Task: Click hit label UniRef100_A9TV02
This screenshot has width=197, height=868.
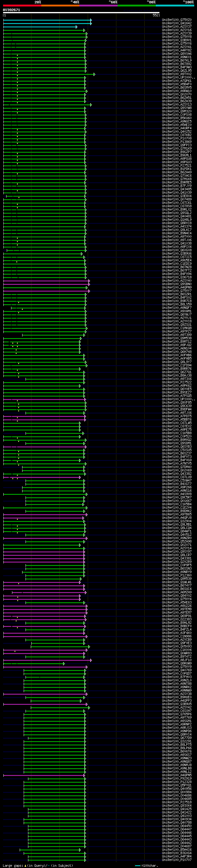Action: click(177, 74)
